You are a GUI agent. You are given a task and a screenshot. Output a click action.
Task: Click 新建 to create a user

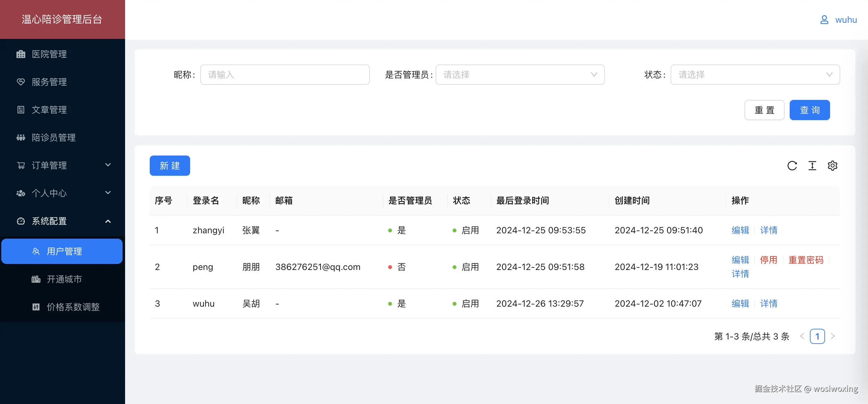pyautogui.click(x=170, y=166)
